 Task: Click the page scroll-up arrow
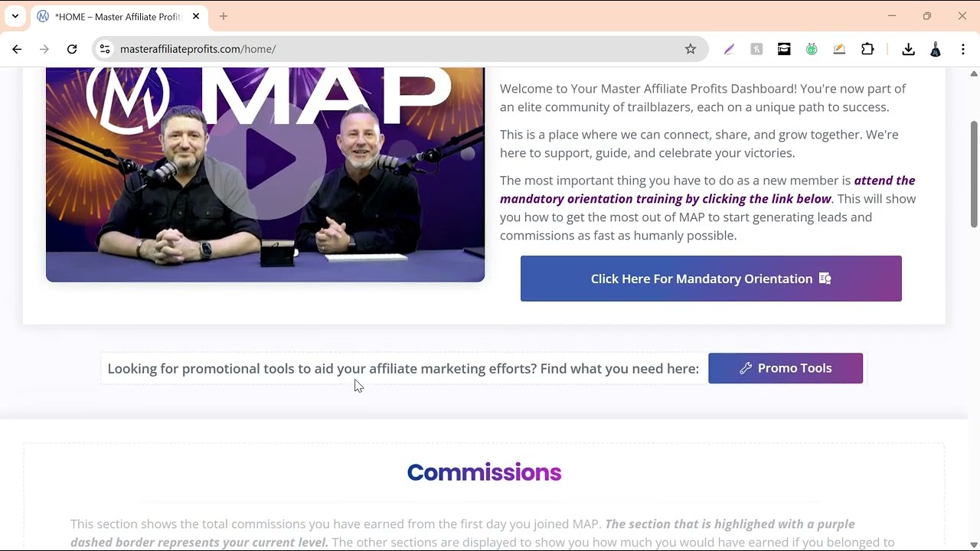click(974, 73)
